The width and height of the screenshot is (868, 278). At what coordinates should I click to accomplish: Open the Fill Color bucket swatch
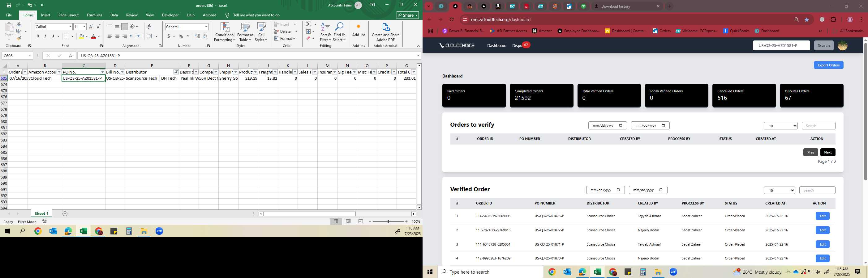81,36
